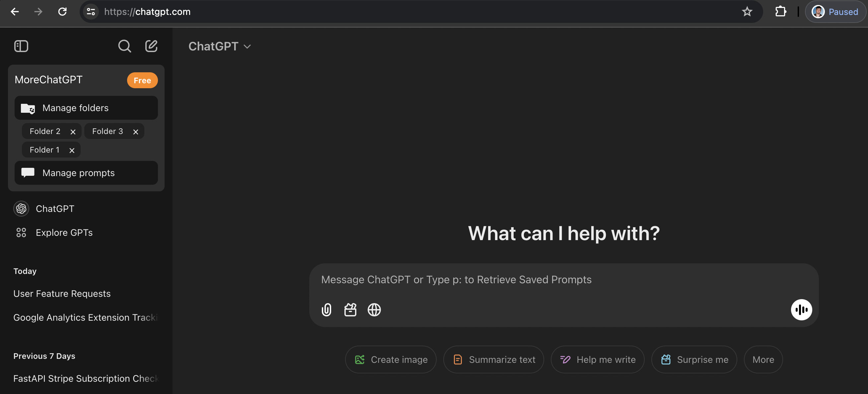Click the chatgpt.com address bar URL
The image size is (868, 394).
pos(147,12)
